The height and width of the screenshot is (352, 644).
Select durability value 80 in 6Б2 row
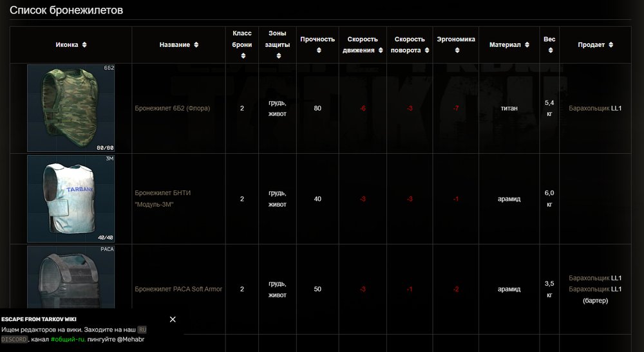click(317, 108)
